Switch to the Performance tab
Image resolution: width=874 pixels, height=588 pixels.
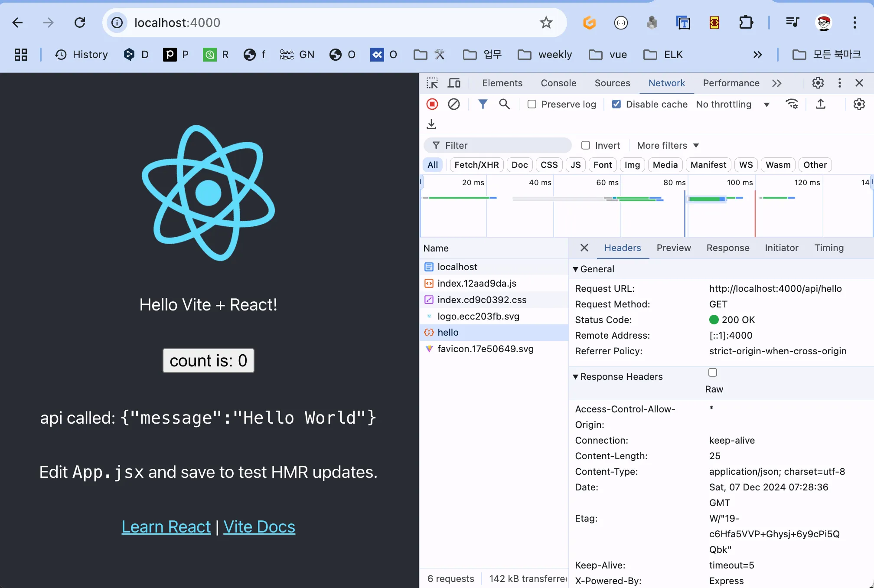click(731, 83)
